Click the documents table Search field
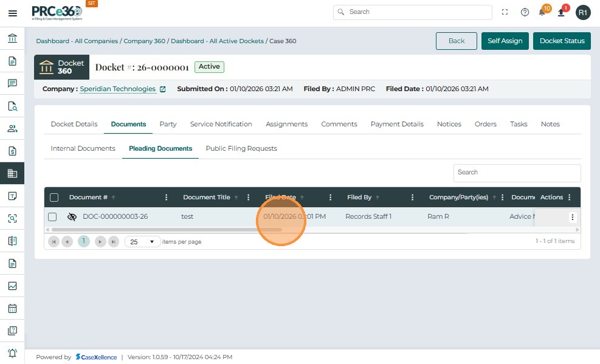Image resolution: width=600 pixels, height=364 pixels. (x=517, y=173)
